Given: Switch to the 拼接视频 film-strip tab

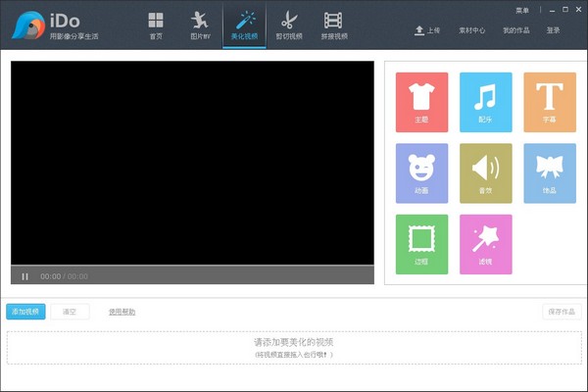Looking at the screenshot, I should click(x=333, y=25).
